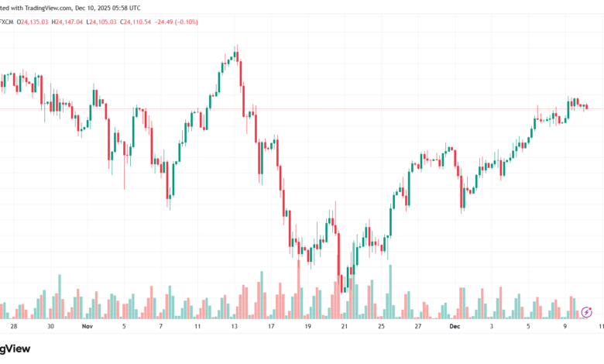The width and height of the screenshot is (604, 364).
Task: Click the Dec label on the date axis
Action: 454,327
